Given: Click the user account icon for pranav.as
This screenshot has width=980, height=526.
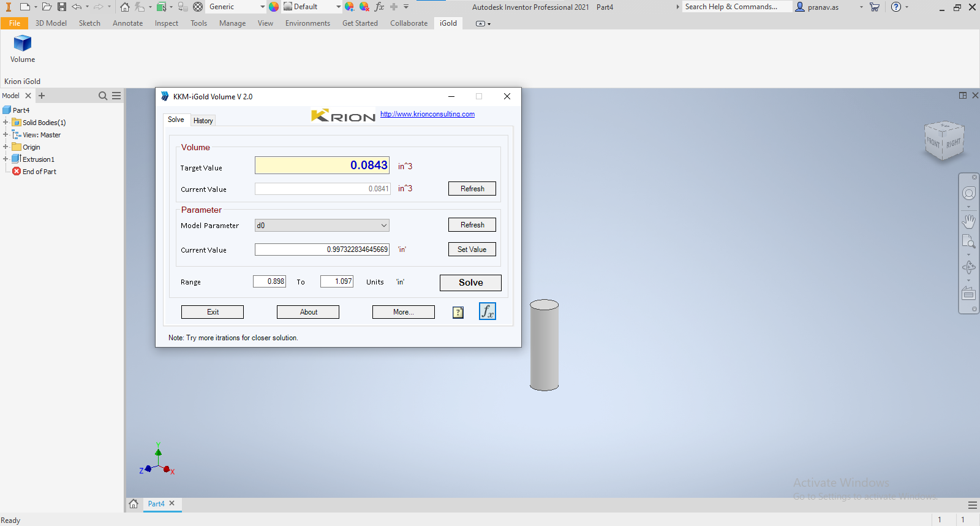Looking at the screenshot, I should (x=800, y=7).
